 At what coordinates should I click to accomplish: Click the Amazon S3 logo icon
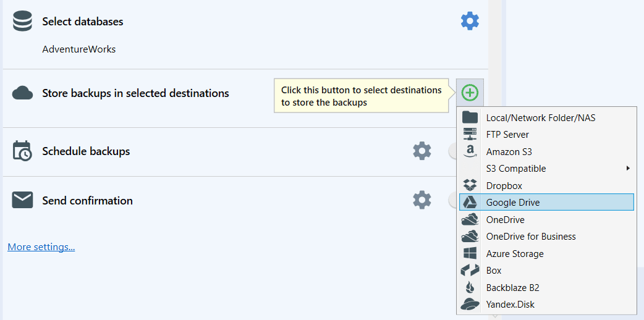pos(470,151)
